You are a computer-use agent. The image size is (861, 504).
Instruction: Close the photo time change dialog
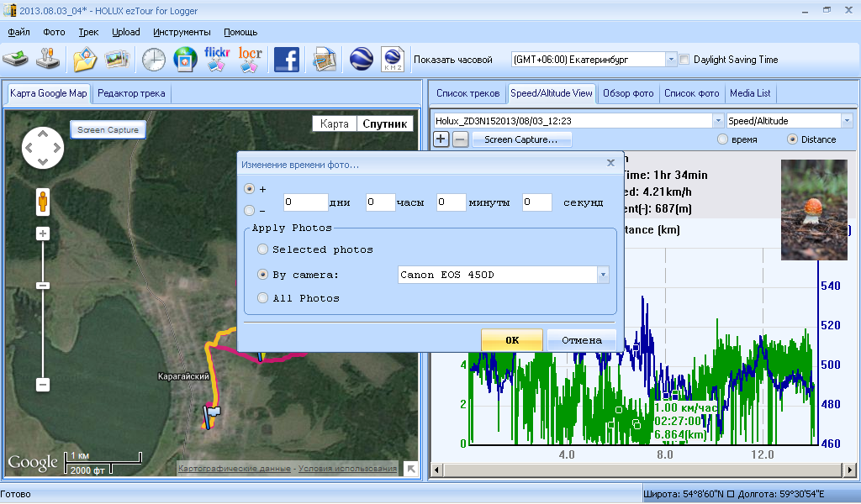[x=610, y=163]
